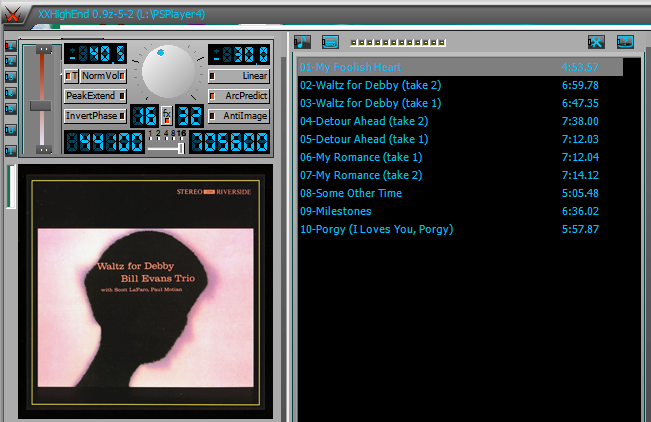Click the duration 4:53.57

click(580, 67)
